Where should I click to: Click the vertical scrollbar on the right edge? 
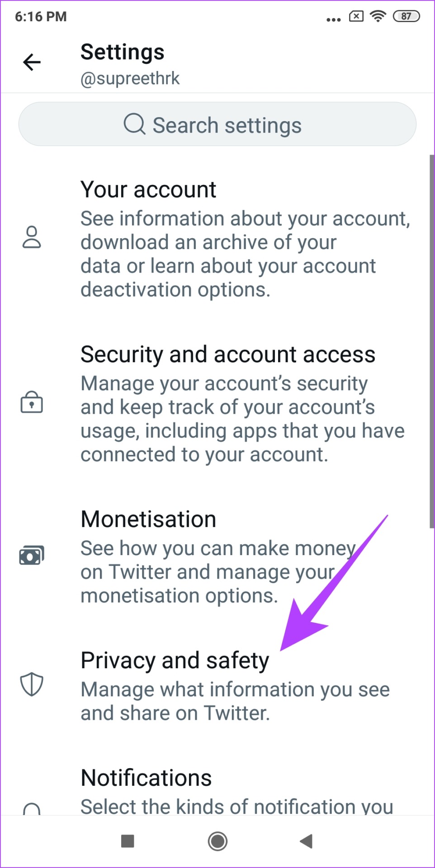coord(431,341)
